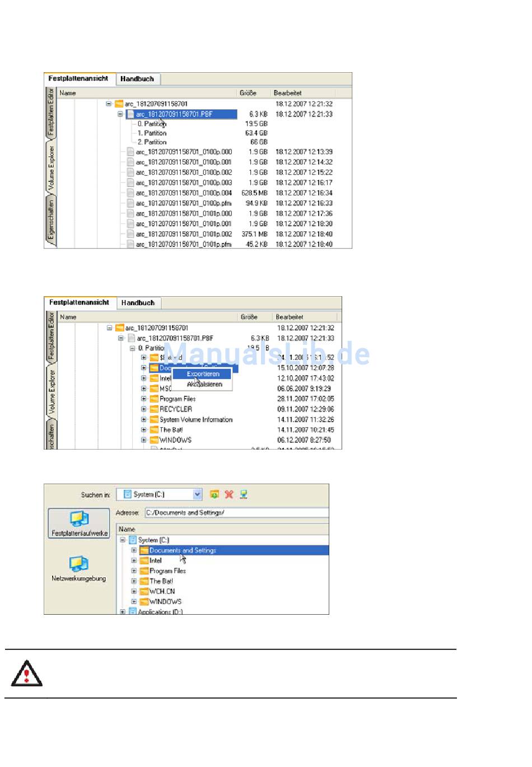Collapse the System (C:) node
This screenshot has height=767, width=532.
pyautogui.click(x=123, y=540)
